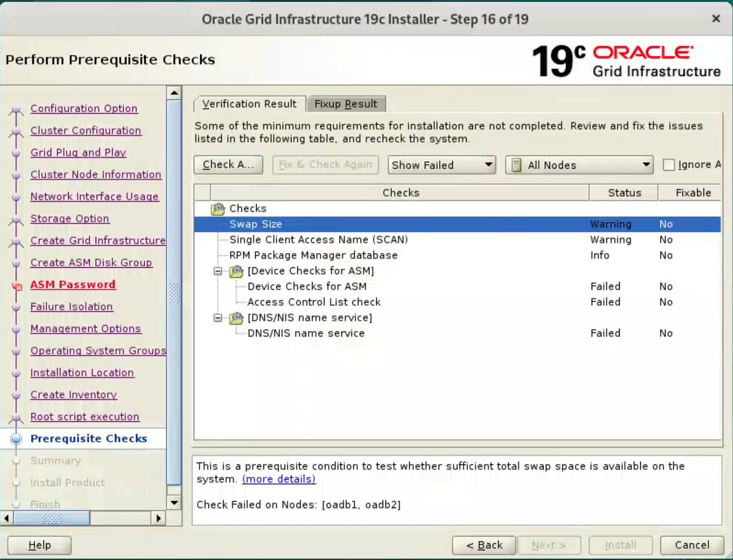This screenshot has height=560, width=733.
Task: Open the Show Failed filter dropdown
Action: click(442, 165)
